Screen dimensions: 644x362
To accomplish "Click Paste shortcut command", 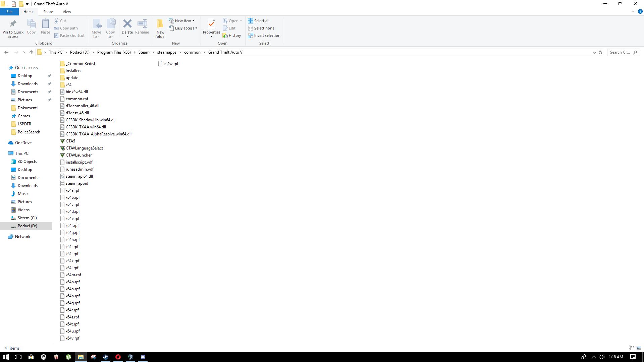I will [69, 36].
